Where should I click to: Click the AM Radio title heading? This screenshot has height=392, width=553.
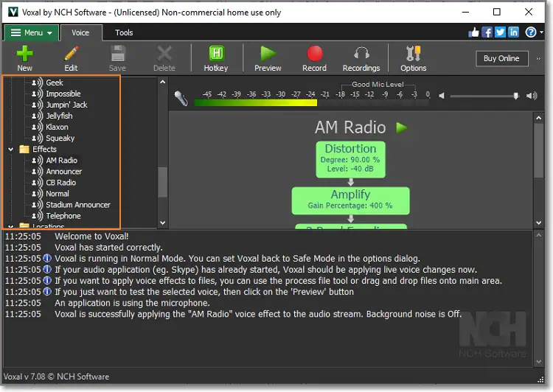click(350, 127)
